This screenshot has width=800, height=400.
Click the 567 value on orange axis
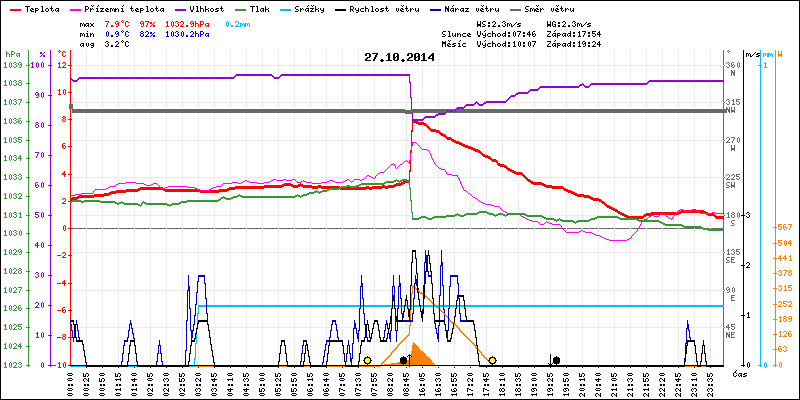[785, 228]
